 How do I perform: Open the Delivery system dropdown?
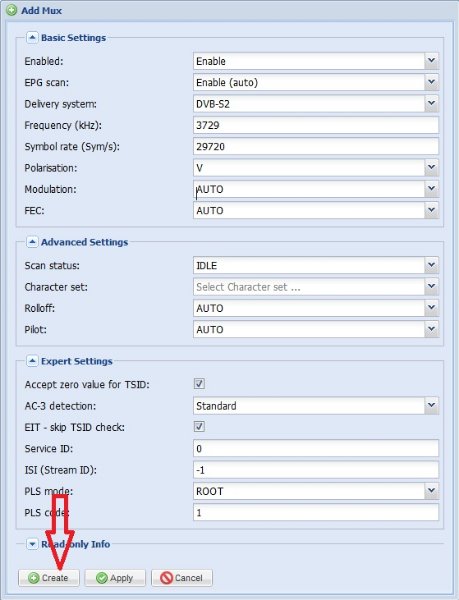click(316, 104)
